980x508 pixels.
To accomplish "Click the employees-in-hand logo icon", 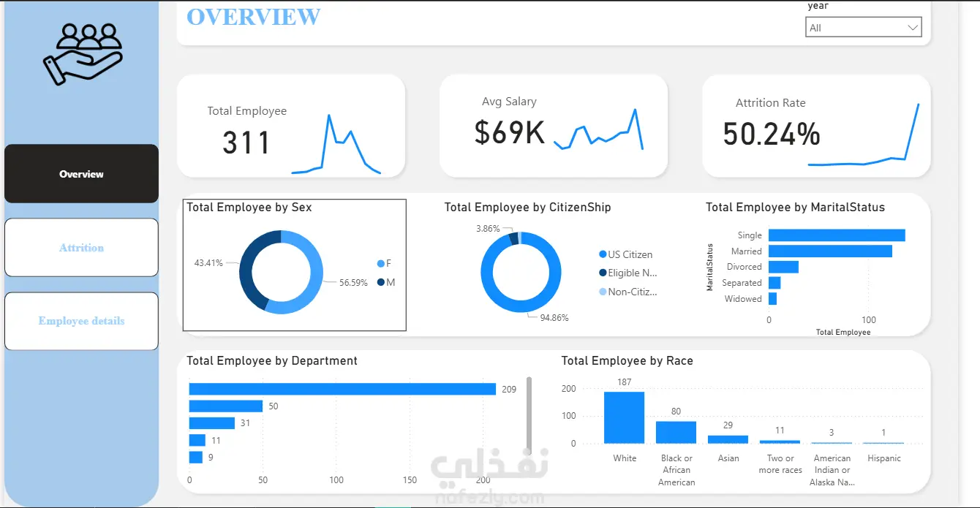I will pos(82,54).
